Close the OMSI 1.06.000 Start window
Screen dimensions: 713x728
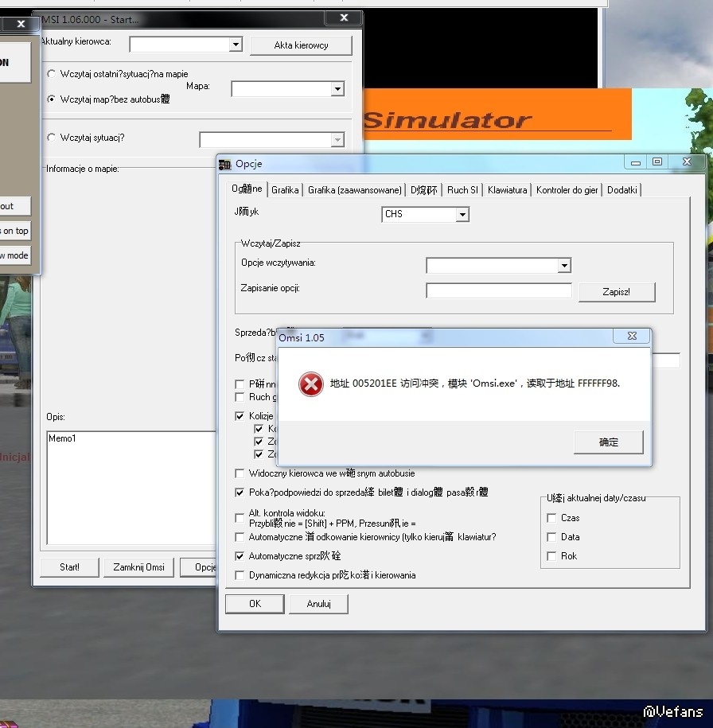click(344, 18)
